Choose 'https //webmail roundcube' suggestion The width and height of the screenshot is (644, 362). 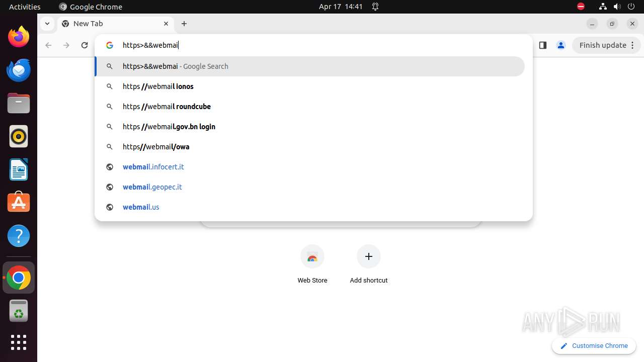(310, 107)
